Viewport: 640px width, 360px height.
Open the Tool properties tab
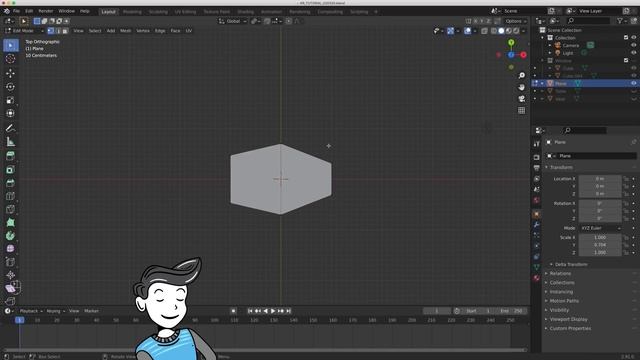(x=536, y=144)
